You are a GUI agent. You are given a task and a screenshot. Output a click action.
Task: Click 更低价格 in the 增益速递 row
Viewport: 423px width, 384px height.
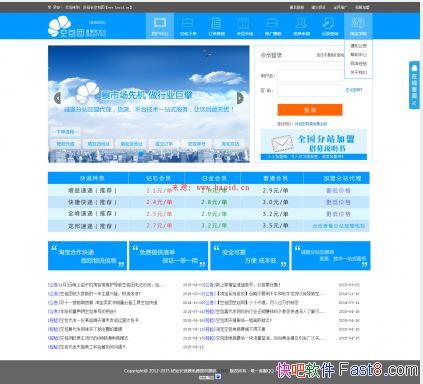338,191
